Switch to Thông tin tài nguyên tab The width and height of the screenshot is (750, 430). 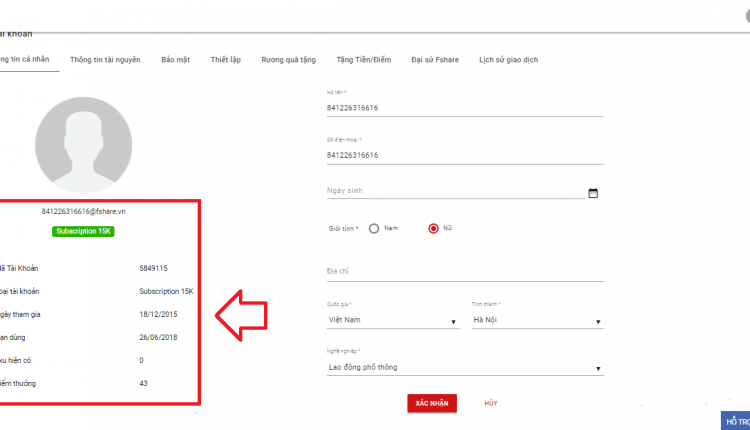point(105,60)
